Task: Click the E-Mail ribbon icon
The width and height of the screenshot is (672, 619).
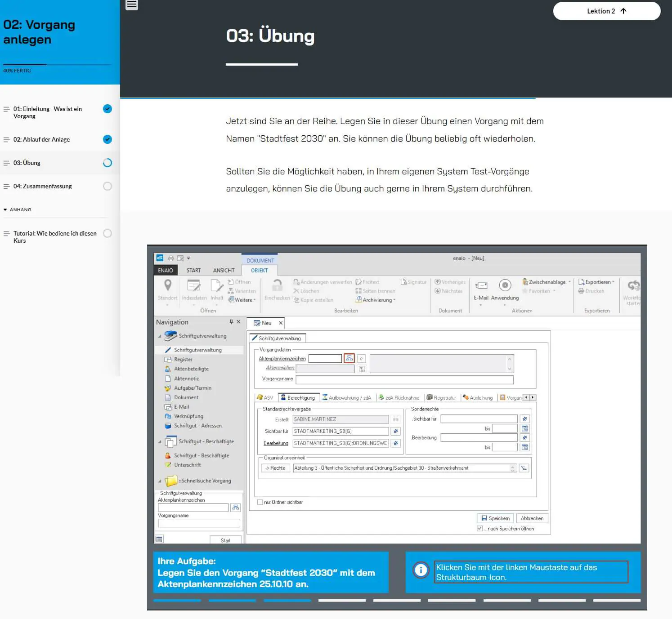Action: pos(481,286)
